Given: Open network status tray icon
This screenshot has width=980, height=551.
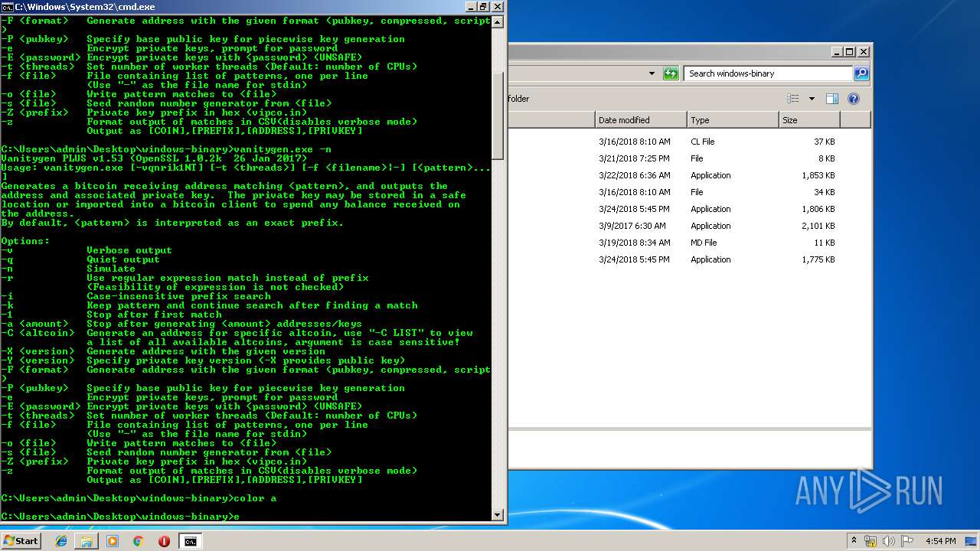Looking at the screenshot, I should click(871, 541).
